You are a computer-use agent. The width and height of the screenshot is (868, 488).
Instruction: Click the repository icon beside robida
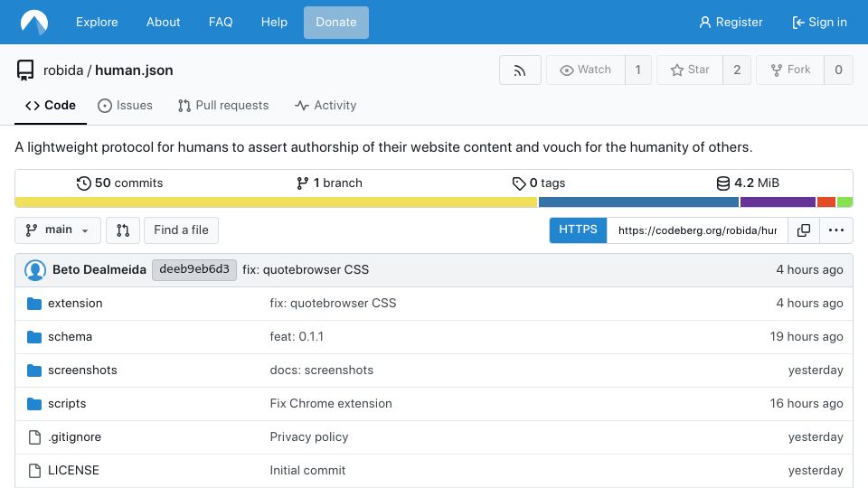click(x=25, y=70)
